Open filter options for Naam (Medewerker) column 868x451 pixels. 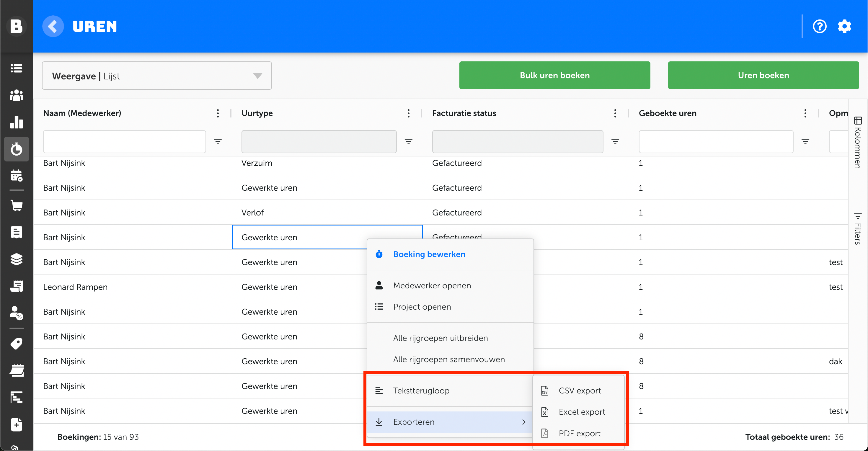[218, 142]
